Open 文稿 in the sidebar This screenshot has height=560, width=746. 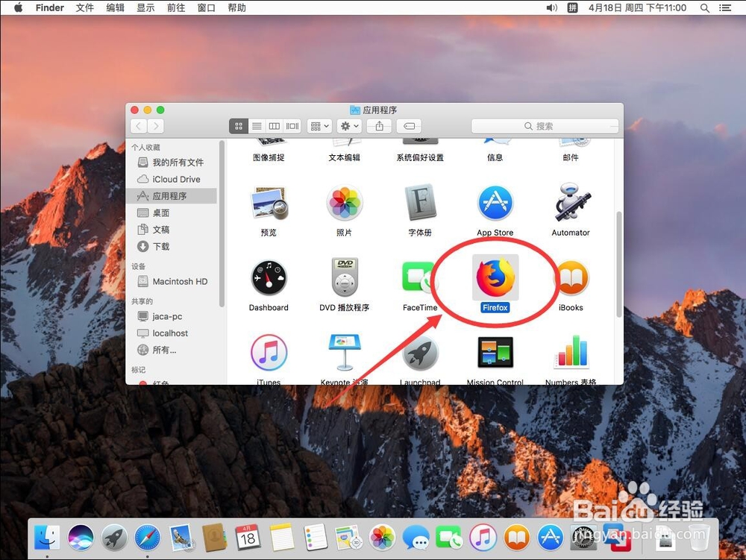172,230
